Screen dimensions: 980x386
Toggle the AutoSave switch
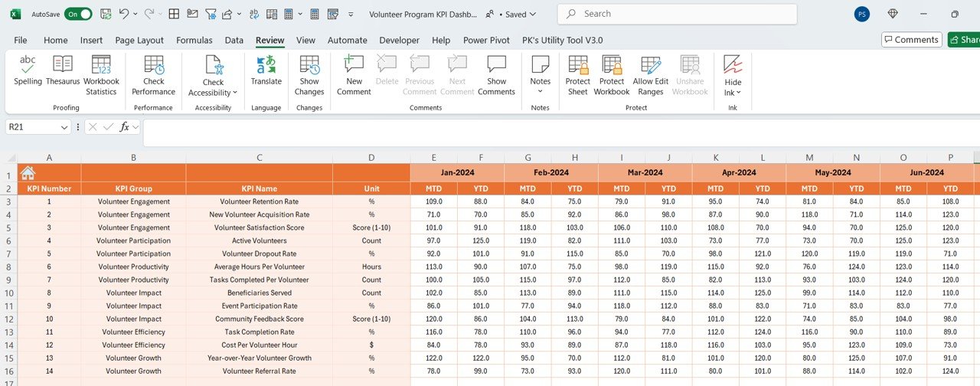78,14
